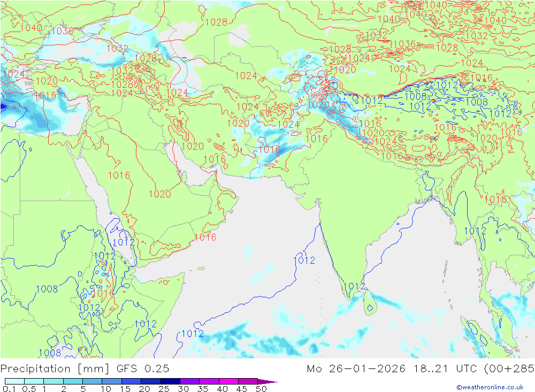535x392 pixels.
Task: Click the red '1040' label at top left
Action: coord(31,28)
